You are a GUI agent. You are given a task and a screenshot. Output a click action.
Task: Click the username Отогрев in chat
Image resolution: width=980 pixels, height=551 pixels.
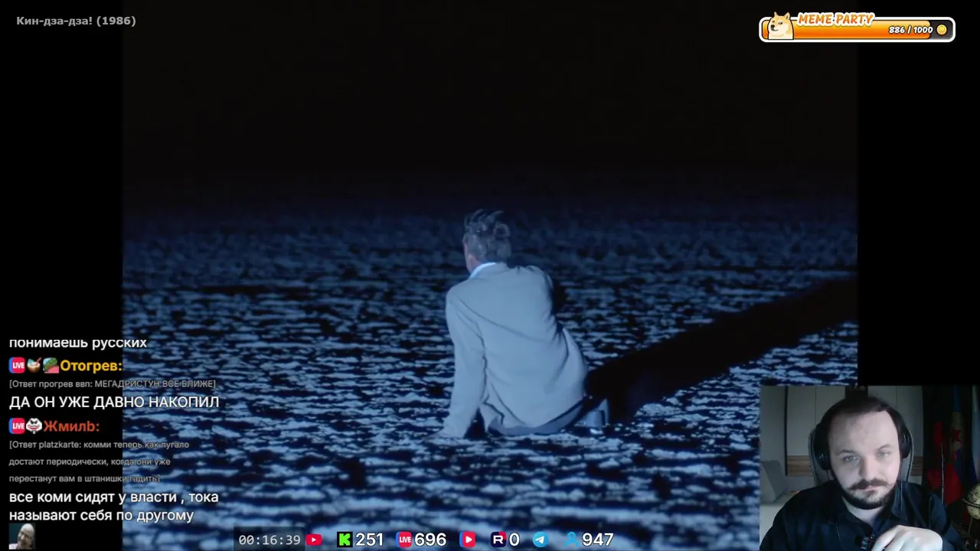point(90,366)
